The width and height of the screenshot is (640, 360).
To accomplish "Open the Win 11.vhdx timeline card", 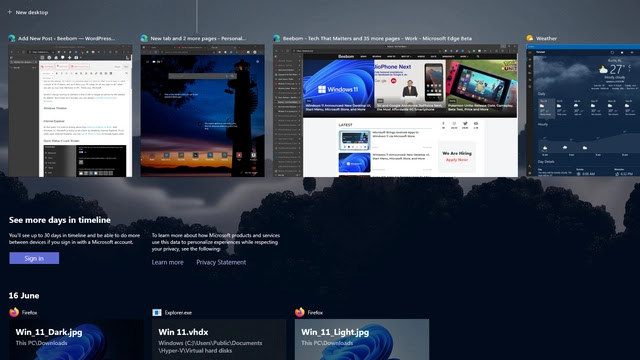I will click(219, 340).
